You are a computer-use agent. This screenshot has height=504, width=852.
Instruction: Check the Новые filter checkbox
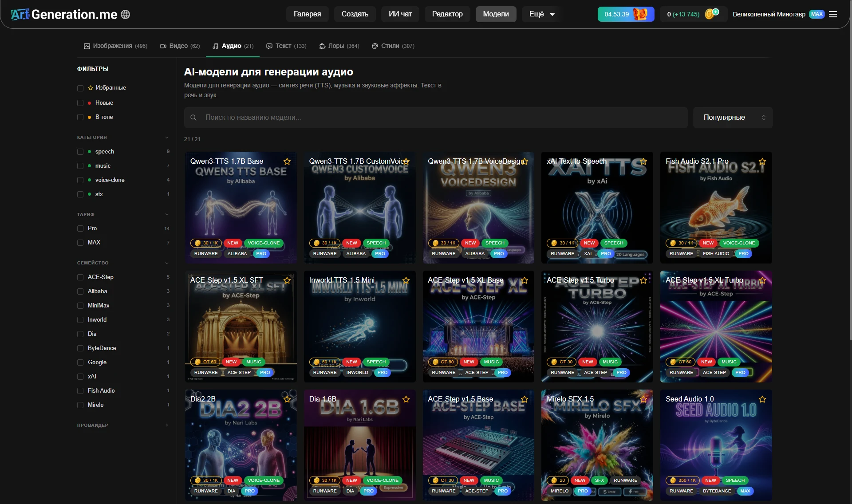coord(80,103)
